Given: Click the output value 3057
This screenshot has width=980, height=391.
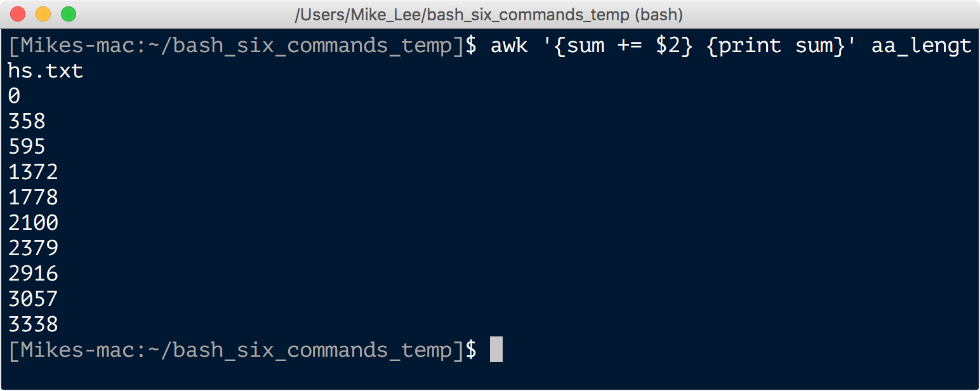Looking at the screenshot, I should pos(33,299).
